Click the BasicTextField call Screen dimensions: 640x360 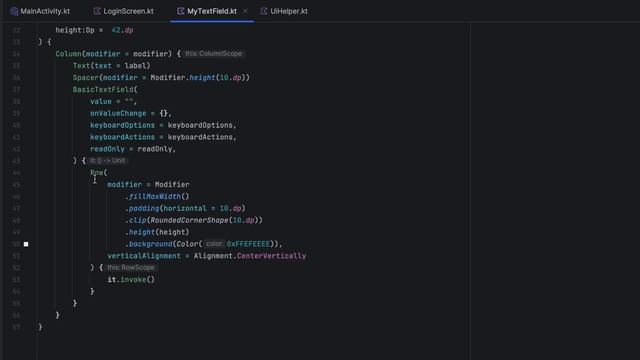(103, 89)
